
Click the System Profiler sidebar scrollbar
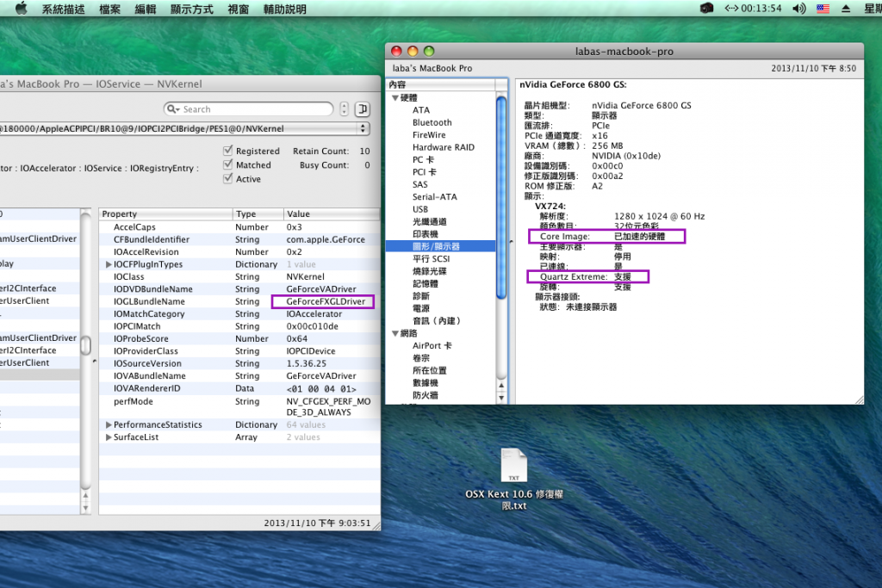[x=501, y=197]
